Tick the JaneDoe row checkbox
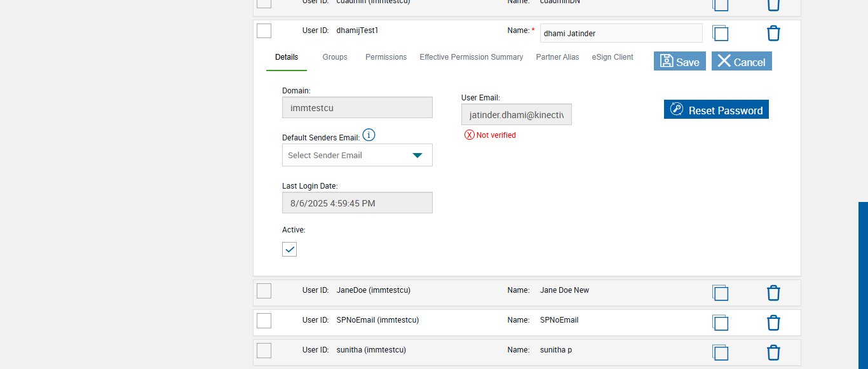Screen dimensions: 868x369 click(x=264, y=291)
